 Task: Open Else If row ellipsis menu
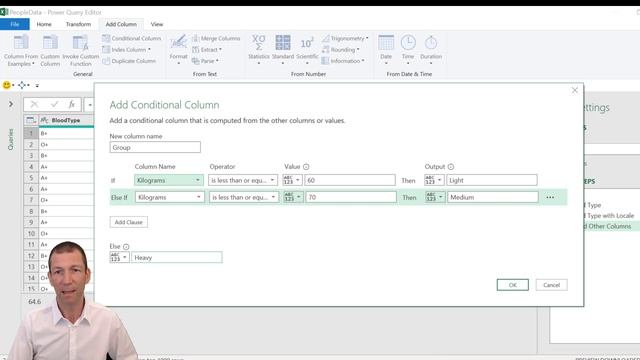click(550, 197)
